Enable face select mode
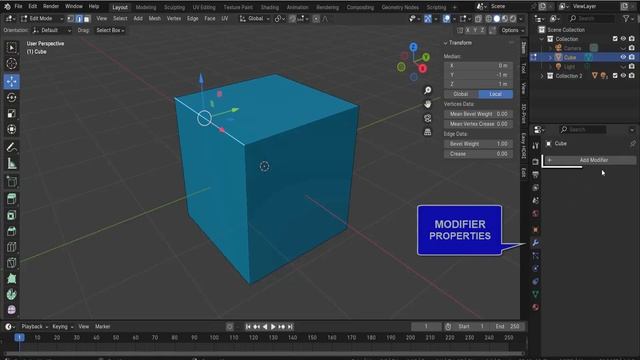640x360 pixels. coord(87,19)
